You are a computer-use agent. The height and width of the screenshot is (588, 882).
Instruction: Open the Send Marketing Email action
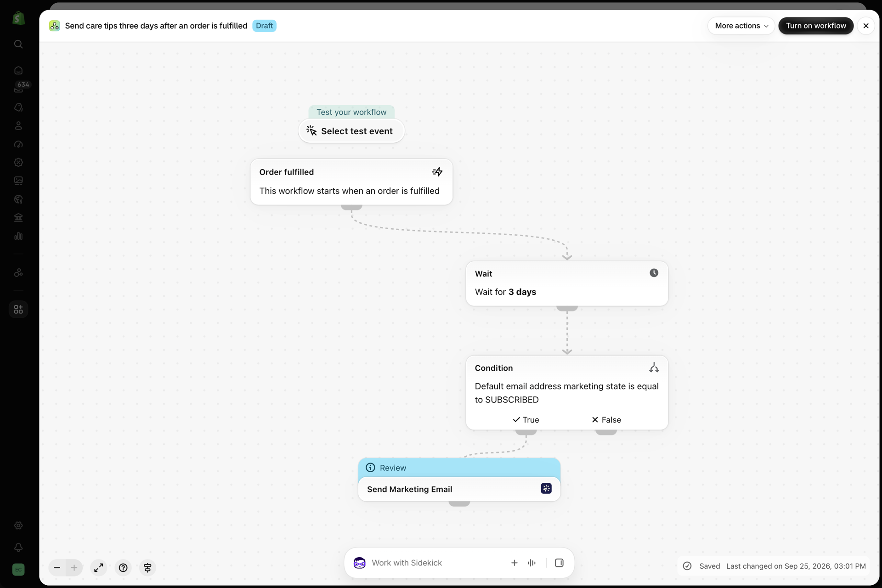pyautogui.click(x=459, y=489)
